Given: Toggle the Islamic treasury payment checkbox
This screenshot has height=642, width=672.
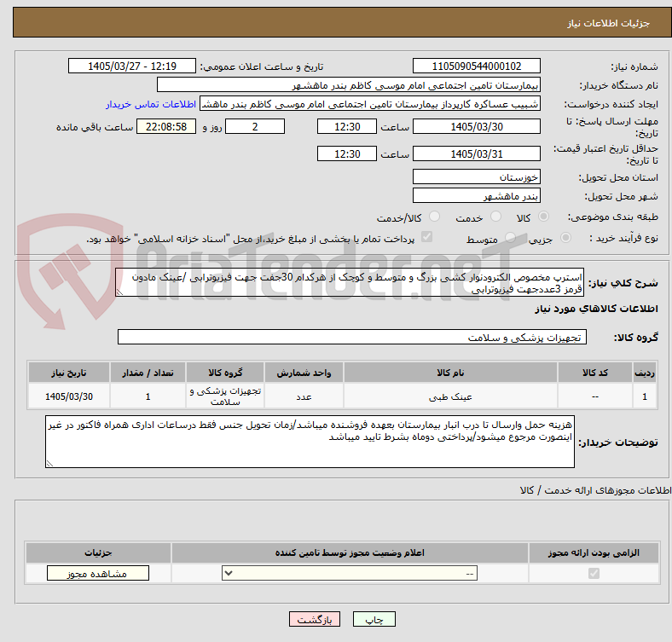Looking at the screenshot, I should [x=427, y=237].
